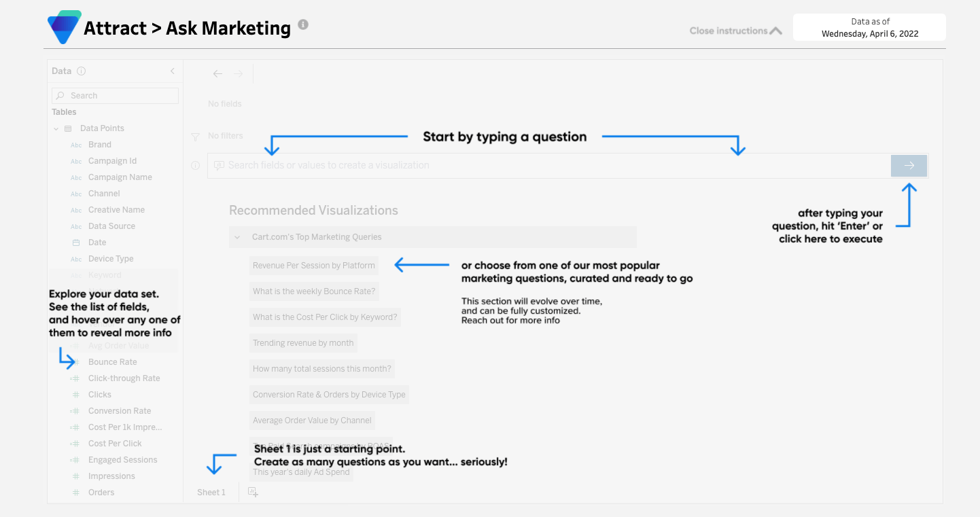Execute the query with the blue arrow button

click(909, 165)
